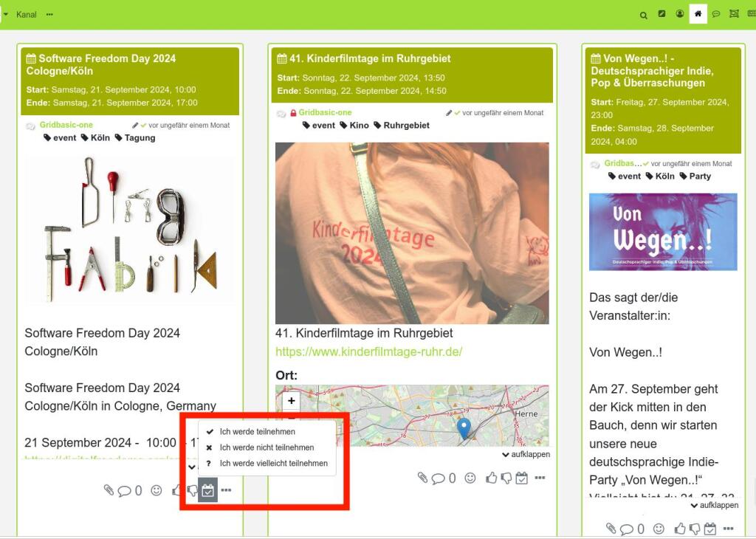The width and height of the screenshot is (756, 539).
Task: Toggle attendance calendar icon on Von Wegen post
Action: (x=709, y=529)
